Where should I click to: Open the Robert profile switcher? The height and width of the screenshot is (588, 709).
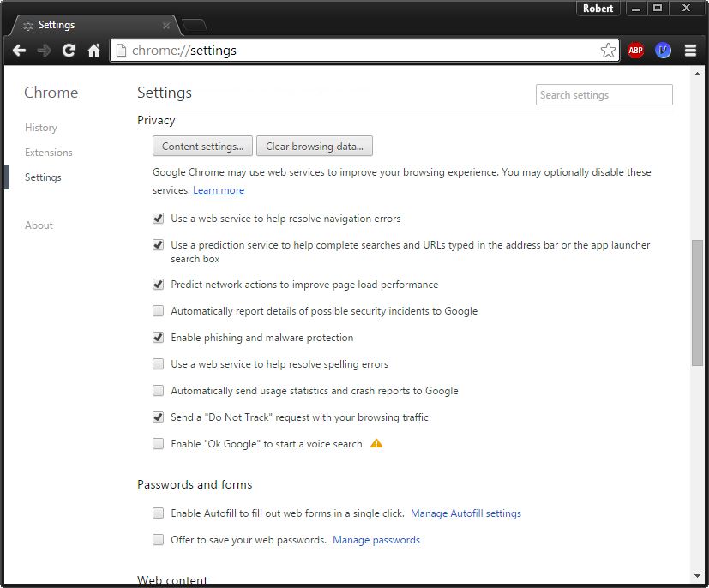598,9
